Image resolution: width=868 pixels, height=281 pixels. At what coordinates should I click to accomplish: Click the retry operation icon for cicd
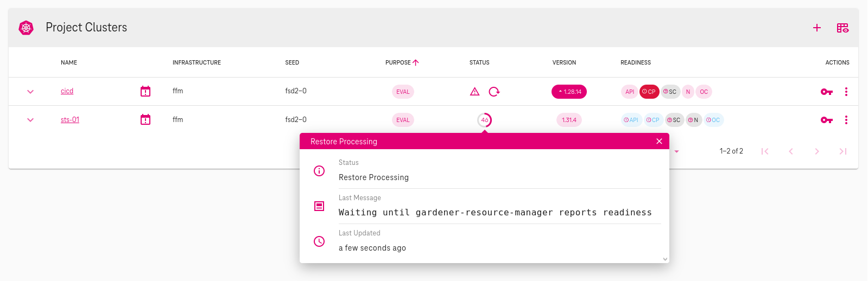[x=494, y=92]
